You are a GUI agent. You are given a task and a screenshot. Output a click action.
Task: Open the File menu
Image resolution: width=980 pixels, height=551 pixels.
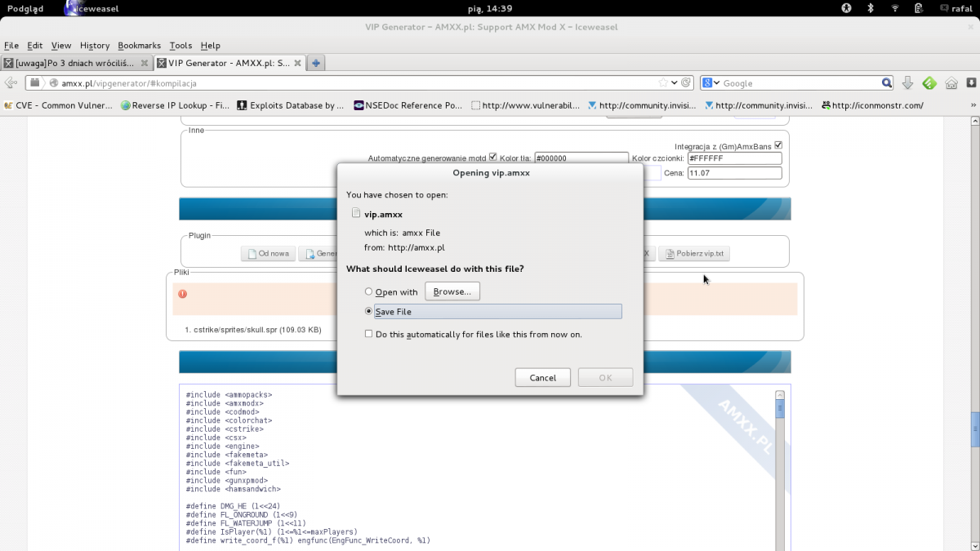(x=11, y=46)
